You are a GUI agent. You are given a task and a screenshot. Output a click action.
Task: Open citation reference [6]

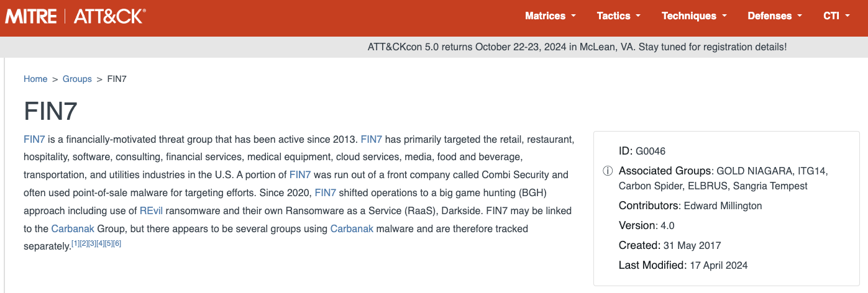(117, 243)
